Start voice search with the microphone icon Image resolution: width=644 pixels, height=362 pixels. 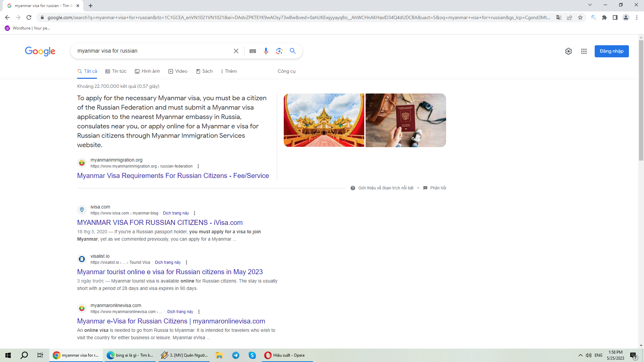pyautogui.click(x=266, y=51)
